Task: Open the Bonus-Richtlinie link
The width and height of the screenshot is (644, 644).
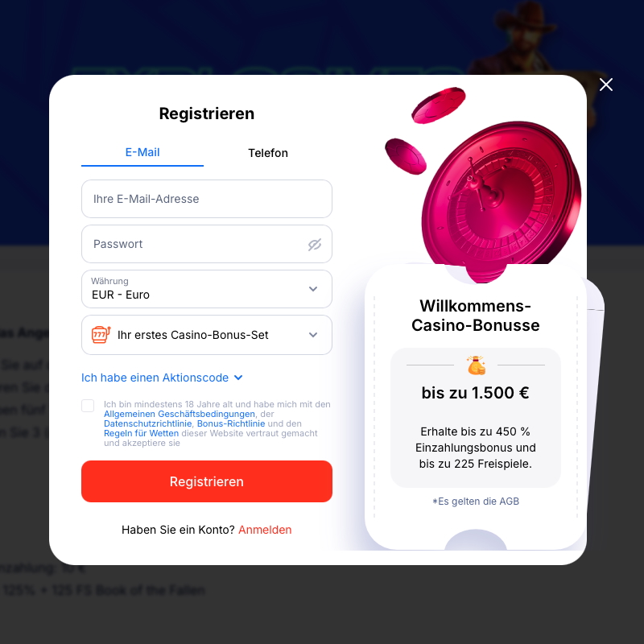Action: coord(231,423)
